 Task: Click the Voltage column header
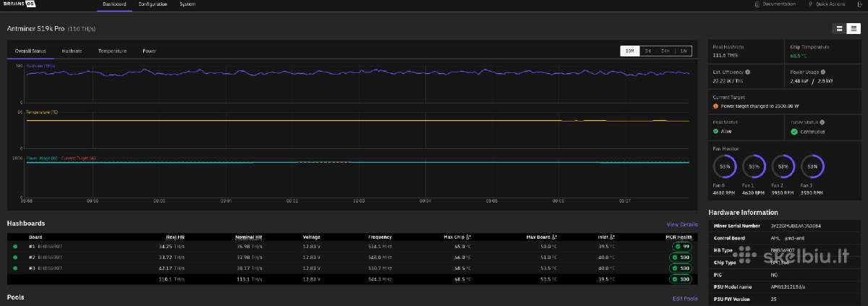point(312,237)
